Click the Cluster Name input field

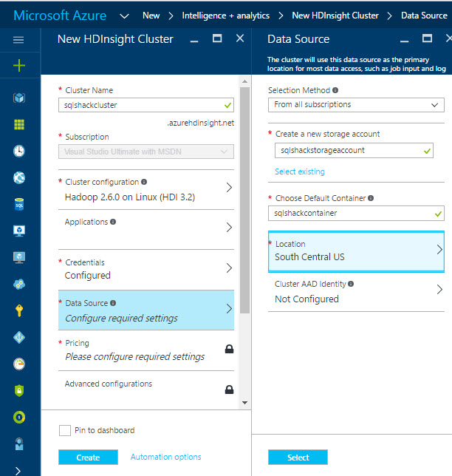pyautogui.click(x=140, y=105)
